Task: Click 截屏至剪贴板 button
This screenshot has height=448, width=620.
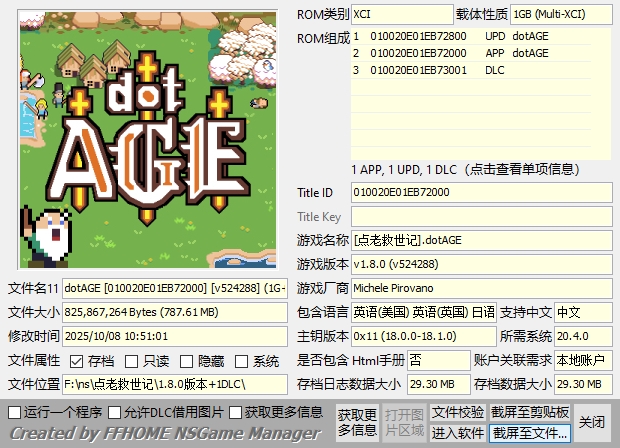Action: pos(530,412)
